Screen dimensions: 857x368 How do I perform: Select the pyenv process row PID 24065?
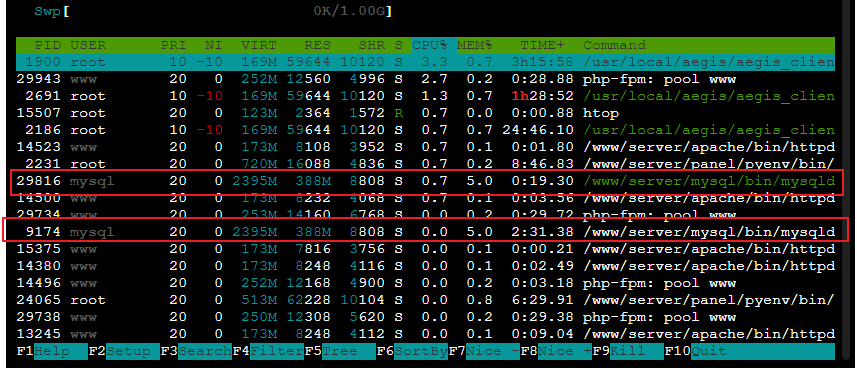(x=425, y=300)
